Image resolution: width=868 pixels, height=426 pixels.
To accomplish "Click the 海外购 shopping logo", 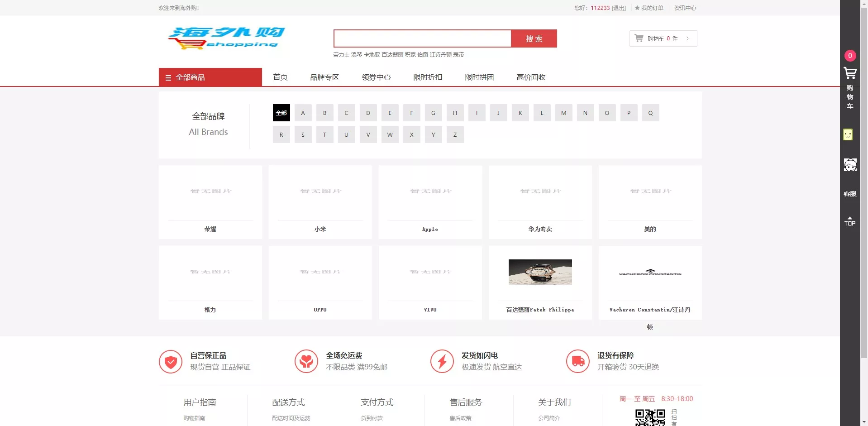I will [226, 38].
